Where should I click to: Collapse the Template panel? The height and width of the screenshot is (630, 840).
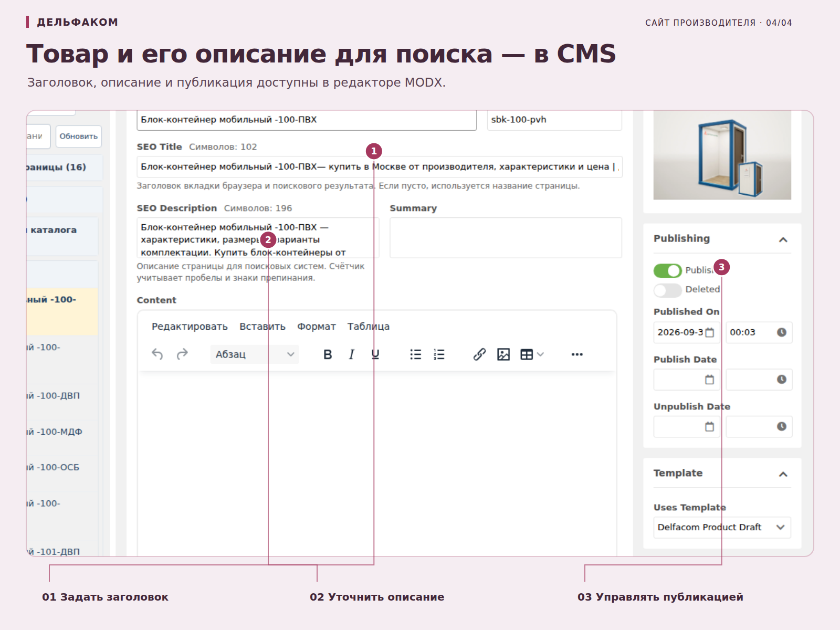tap(783, 474)
